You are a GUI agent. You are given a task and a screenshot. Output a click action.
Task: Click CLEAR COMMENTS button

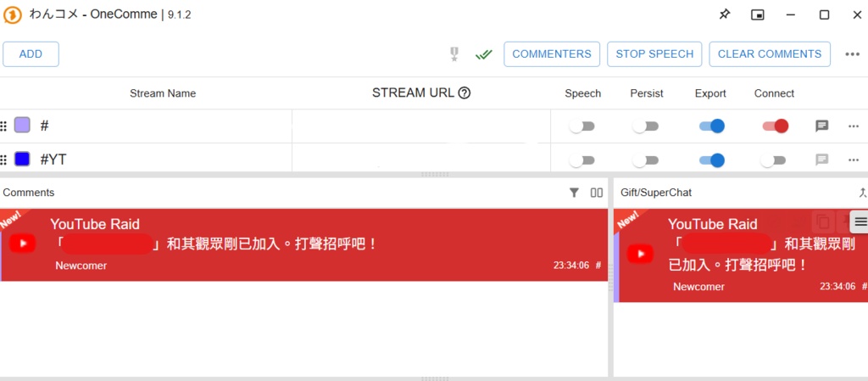[770, 54]
